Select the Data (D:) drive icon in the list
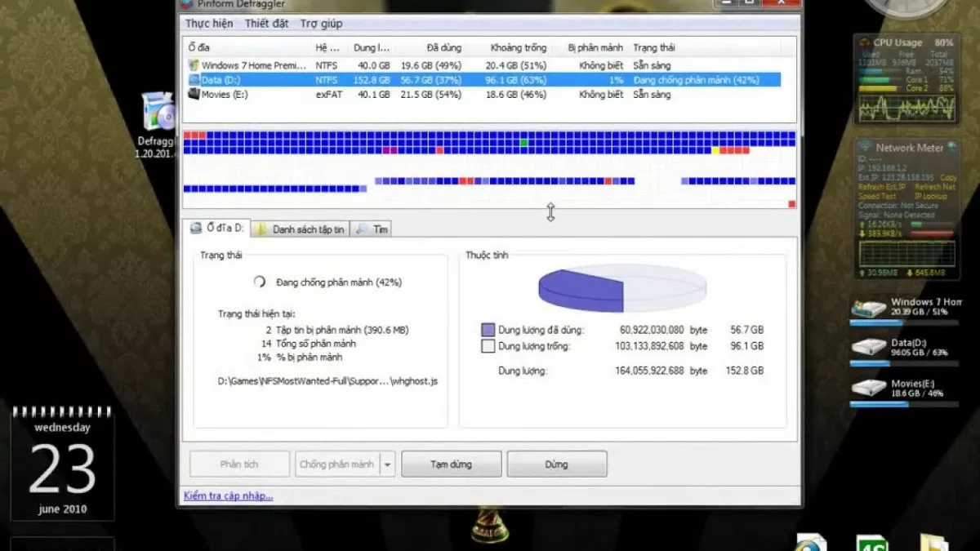This screenshot has width=980, height=551. pyautogui.click(x=195, y=79)
